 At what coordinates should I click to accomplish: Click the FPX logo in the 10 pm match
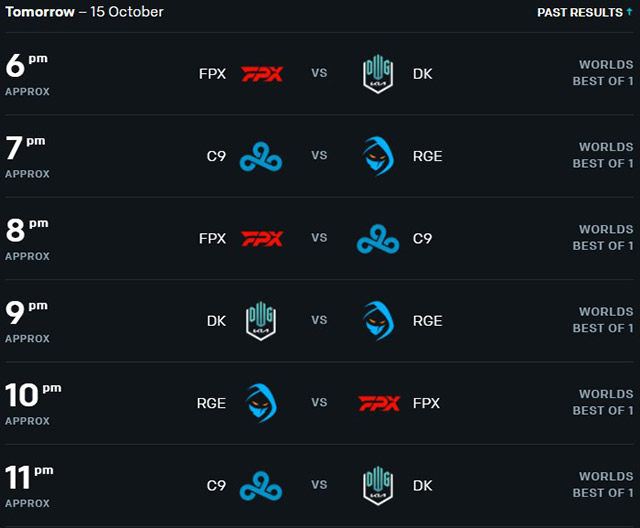[379, 404]
